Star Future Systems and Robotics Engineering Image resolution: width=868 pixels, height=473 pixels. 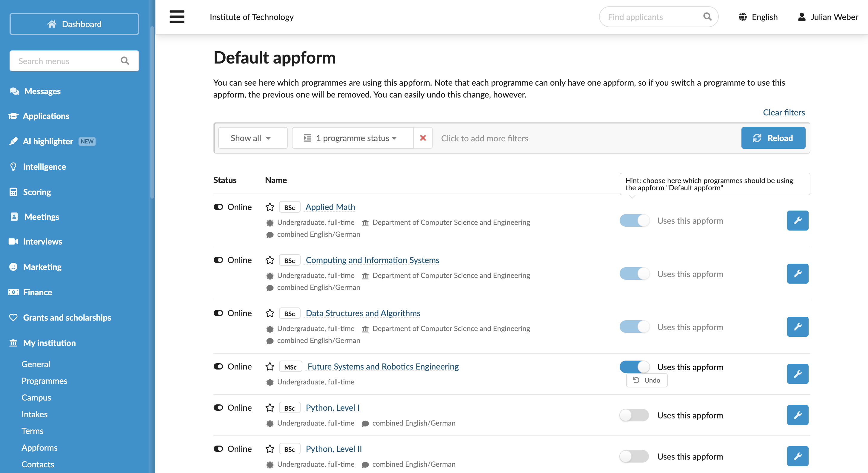[x=270, y=367]
